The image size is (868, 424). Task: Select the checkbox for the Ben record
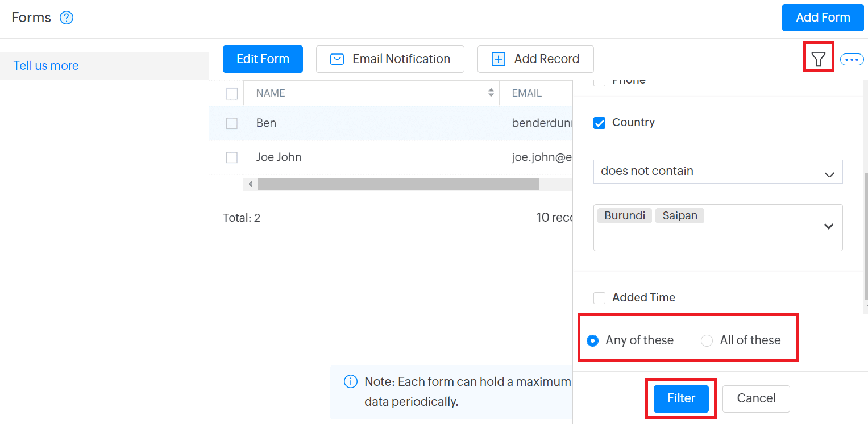point(232,123)
